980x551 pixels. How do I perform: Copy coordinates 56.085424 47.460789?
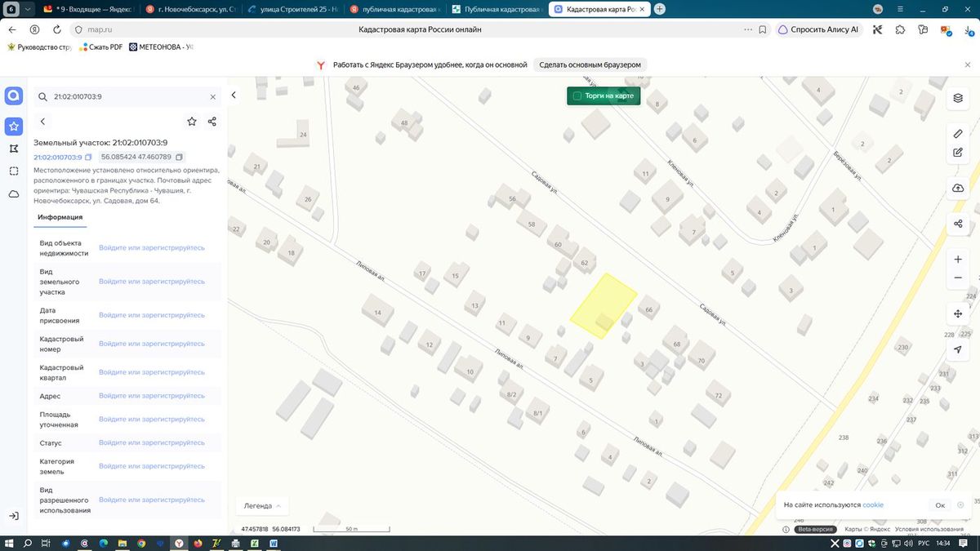(x=180, y=157)
